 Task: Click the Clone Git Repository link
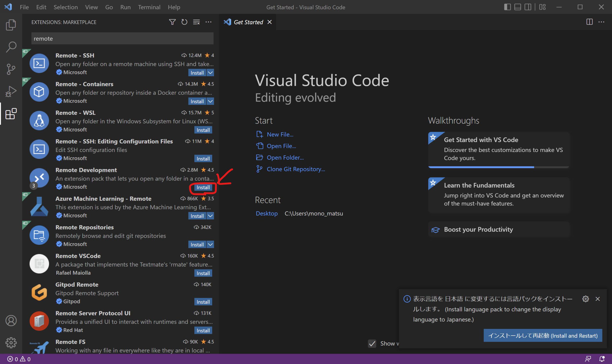295,169
